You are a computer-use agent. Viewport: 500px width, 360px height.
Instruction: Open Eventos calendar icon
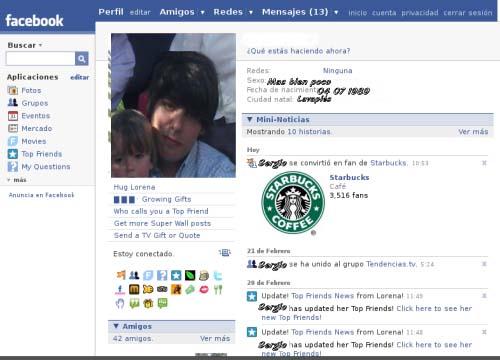[x=13, y=116]
